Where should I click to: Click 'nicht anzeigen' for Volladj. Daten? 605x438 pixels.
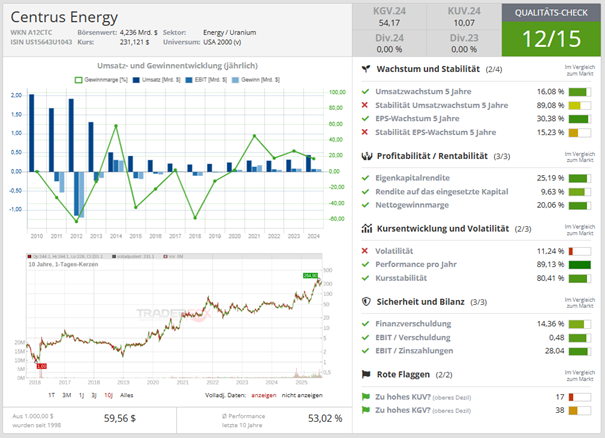coord(302,395)
